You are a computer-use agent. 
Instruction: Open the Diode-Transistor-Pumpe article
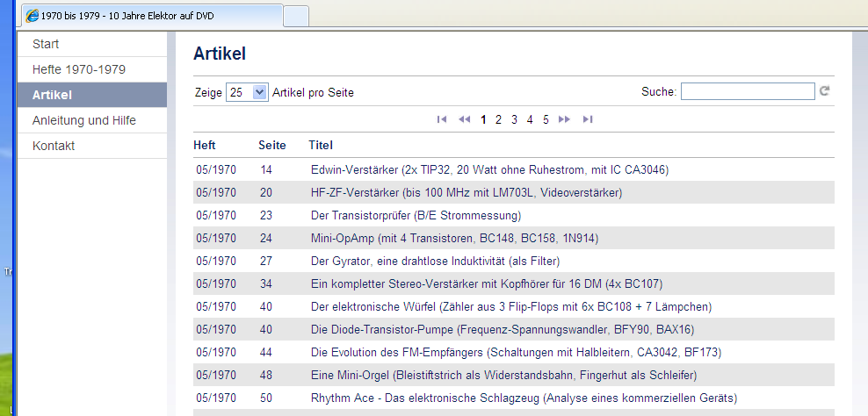[x=503, y=330]
